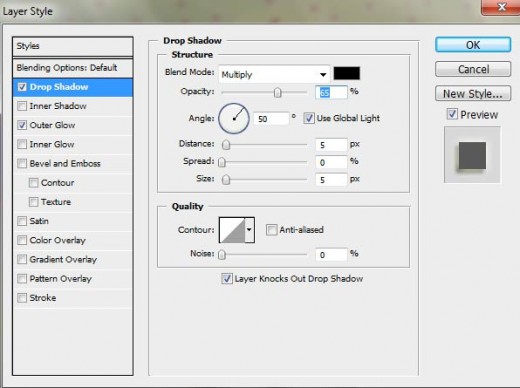Check the Texture sub-option checkbox
Screen dimensions: 520x388
[x=33, y=202]
